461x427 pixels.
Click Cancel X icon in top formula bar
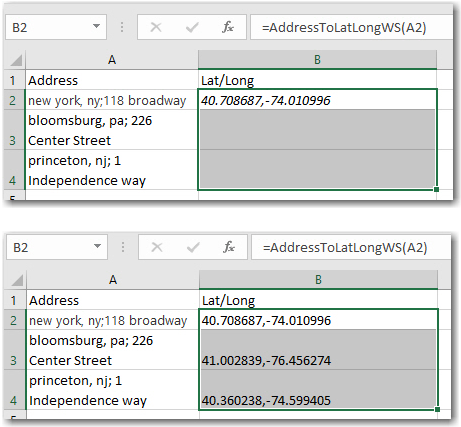pyautogui.click(x=156, y=27)
